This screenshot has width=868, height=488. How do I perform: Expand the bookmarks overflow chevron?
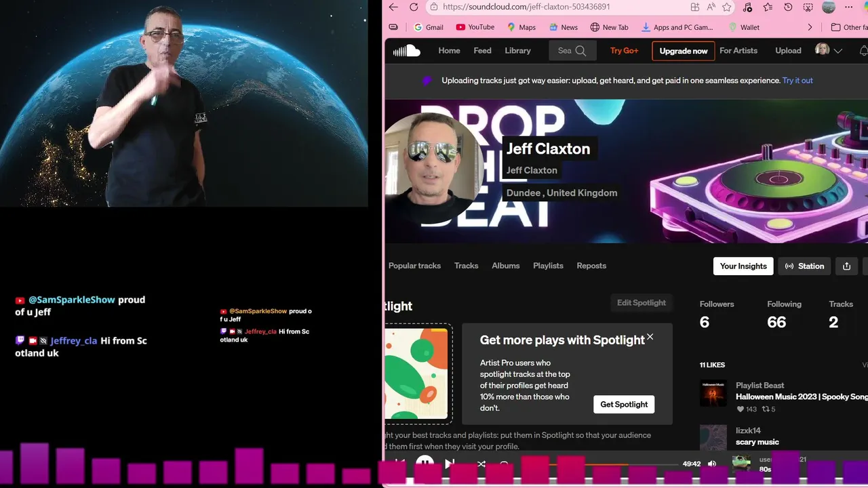810,27
